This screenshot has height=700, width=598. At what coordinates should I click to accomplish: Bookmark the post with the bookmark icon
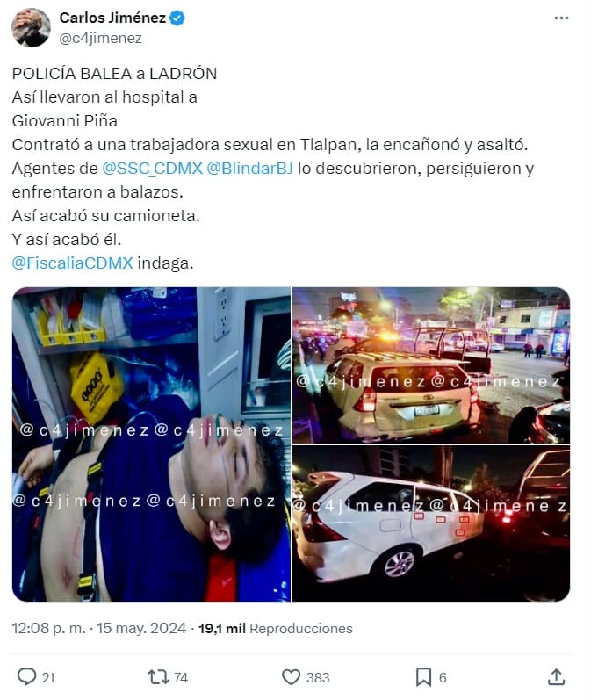(x=423, y=676)
